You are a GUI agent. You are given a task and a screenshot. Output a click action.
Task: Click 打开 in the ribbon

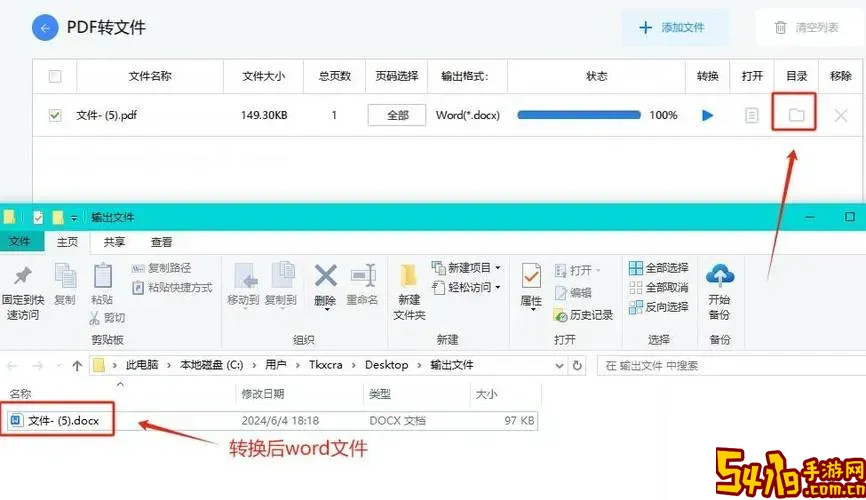point(577,270)
